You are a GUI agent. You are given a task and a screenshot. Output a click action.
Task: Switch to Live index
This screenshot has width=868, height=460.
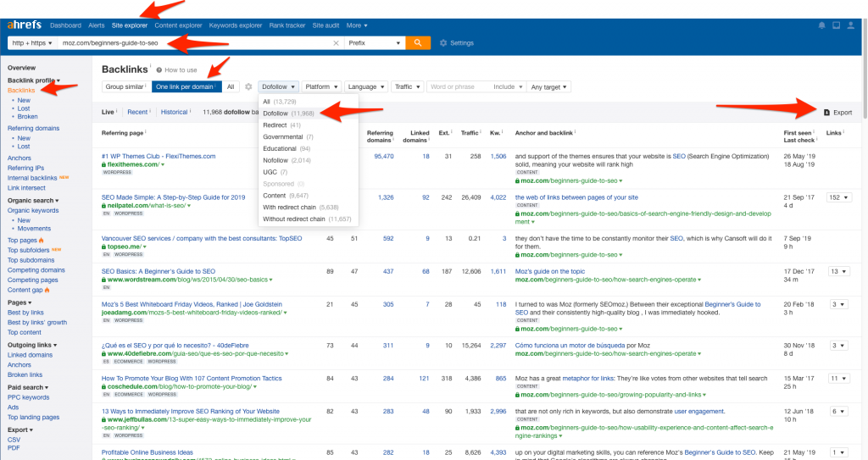coord(108,112)
